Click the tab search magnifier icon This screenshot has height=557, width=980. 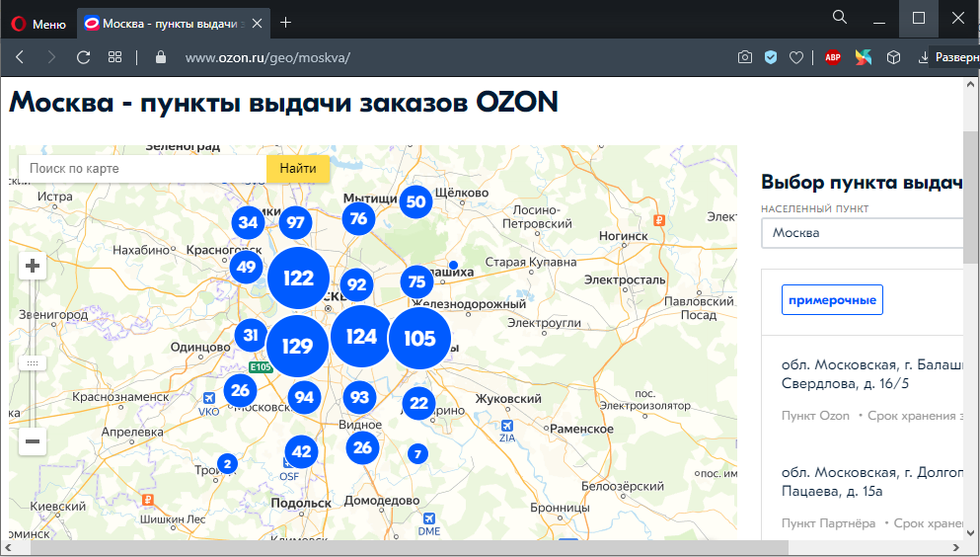pyautogui.click(x=840, y=18)
